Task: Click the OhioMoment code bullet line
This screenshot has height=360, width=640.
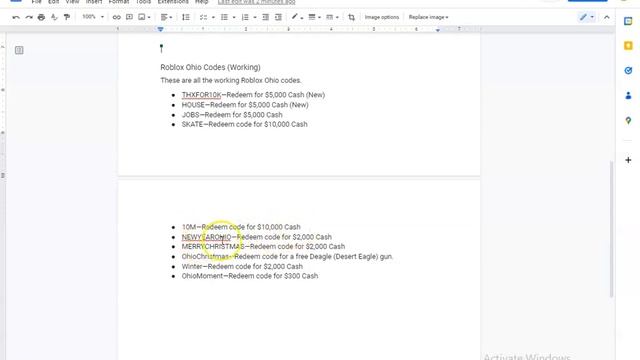Action: click(x=250, y=276)
